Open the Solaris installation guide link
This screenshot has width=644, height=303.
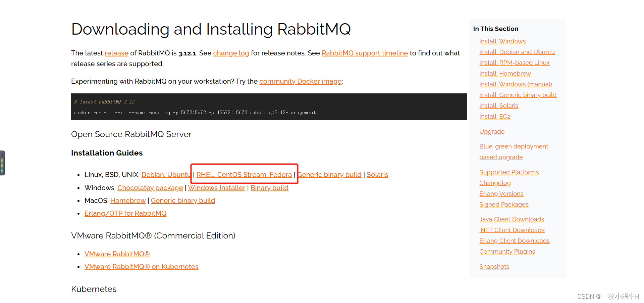(377, 175)
